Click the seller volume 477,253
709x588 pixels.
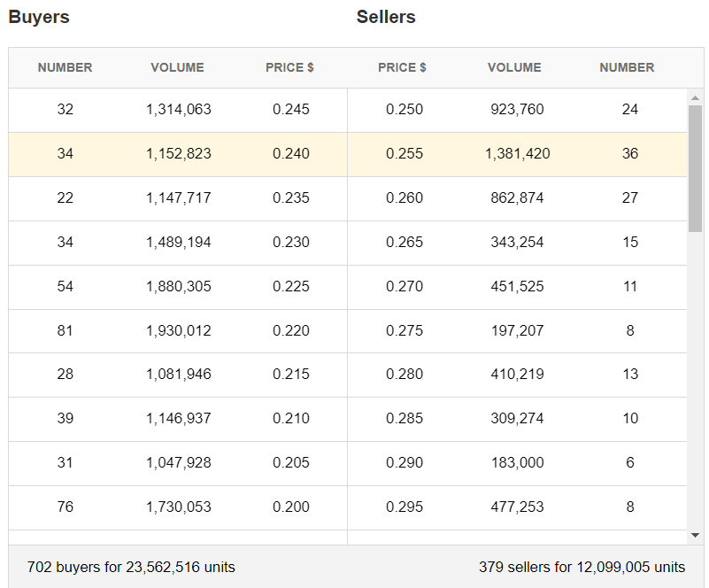(x=517, y=507)
